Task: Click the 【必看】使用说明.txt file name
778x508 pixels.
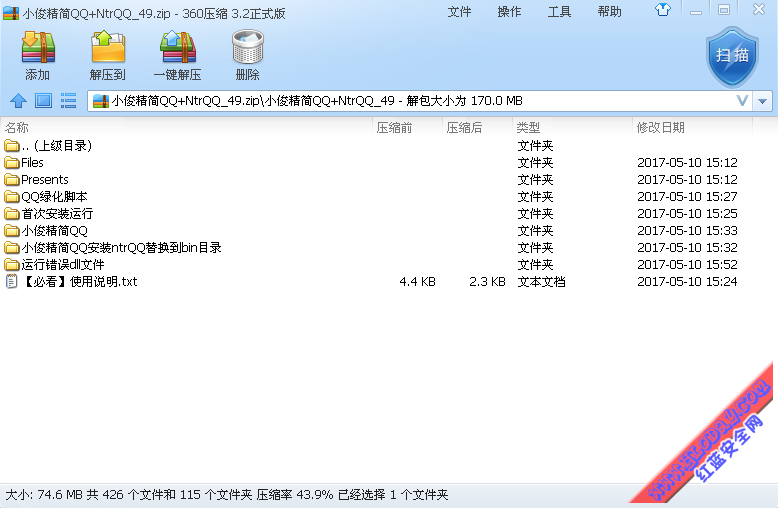Action: click(x=79, y=282)
